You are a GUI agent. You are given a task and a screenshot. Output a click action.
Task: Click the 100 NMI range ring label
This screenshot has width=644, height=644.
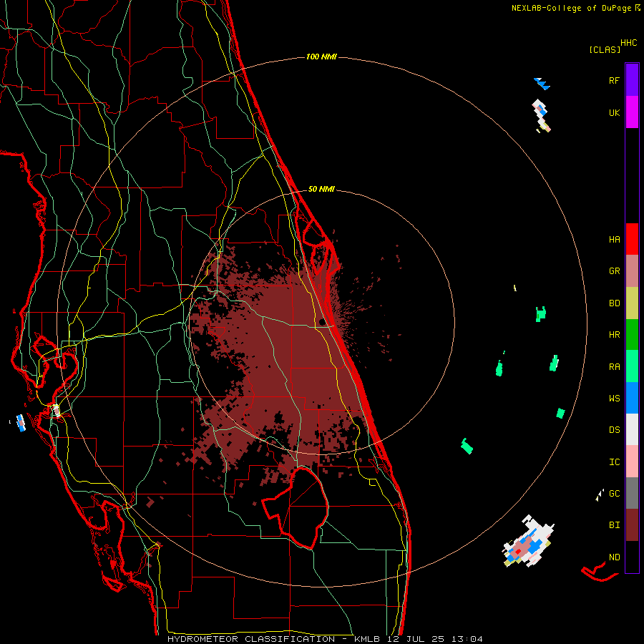pos(321,57)
